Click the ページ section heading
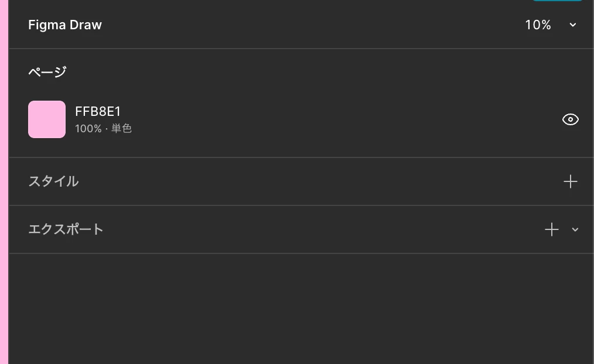Viewport: 594px width, 364px height. (47, 72)
